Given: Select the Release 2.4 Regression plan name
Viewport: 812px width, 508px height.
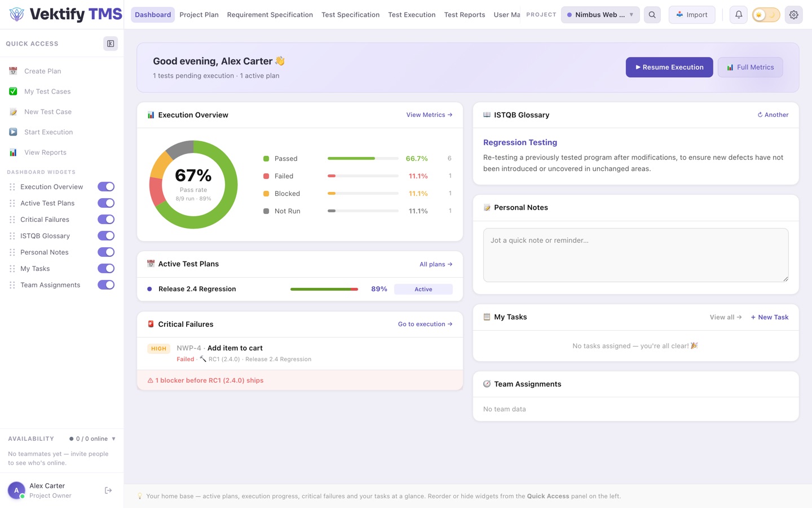Looking at the screenshot, I should point(197,289).
